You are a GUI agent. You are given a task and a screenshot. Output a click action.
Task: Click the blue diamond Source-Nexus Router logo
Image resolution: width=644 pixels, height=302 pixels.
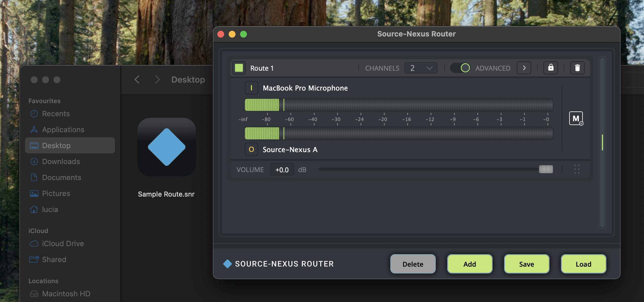coord(228,264)
